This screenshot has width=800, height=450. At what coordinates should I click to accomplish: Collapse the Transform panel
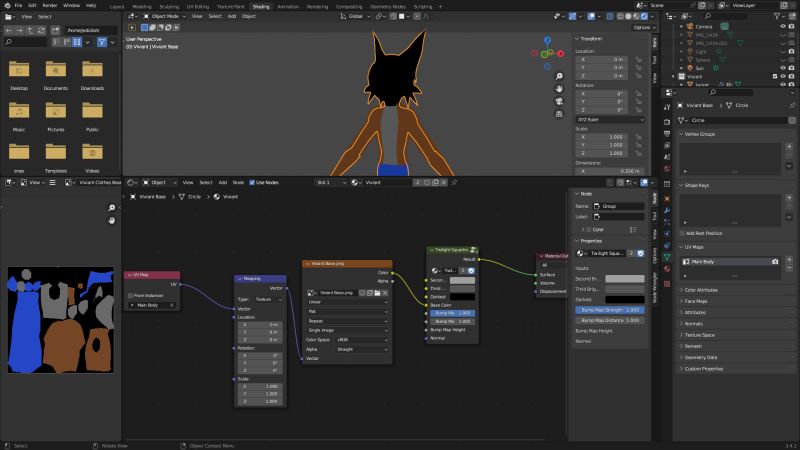pyautogui.click(x=591, y=39)
